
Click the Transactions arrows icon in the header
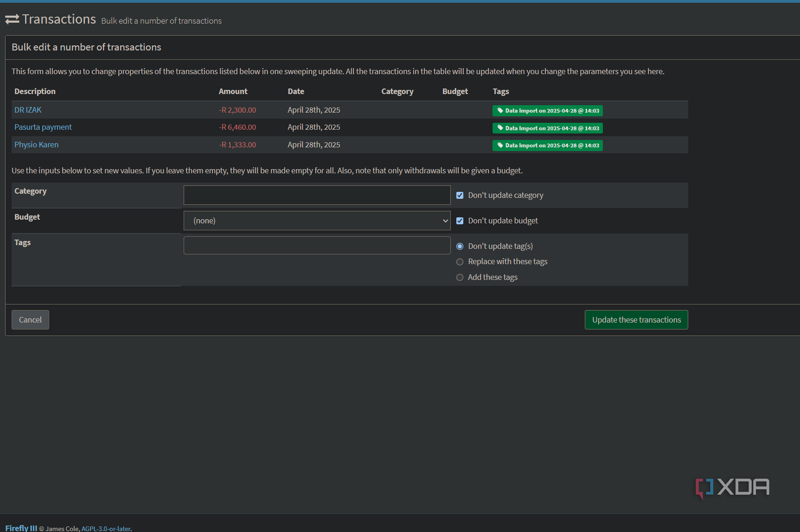point(11,19)
